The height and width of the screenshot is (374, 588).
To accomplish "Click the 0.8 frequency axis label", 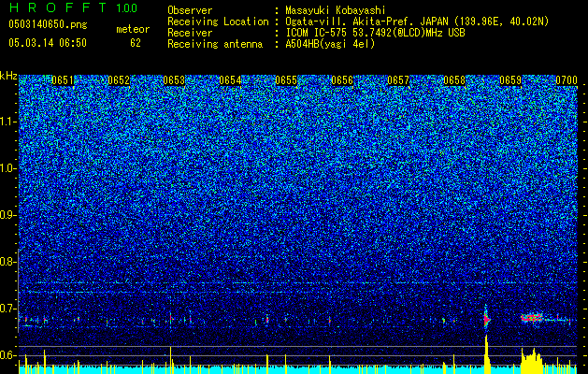I will pyautogui.click(x=8, y=262).
